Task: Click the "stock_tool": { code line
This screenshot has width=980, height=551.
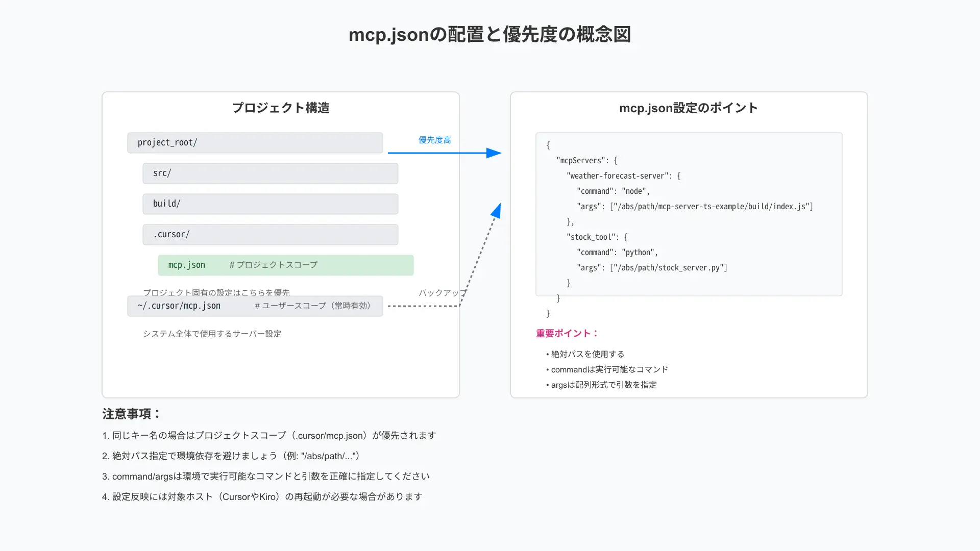Action: 597,237
